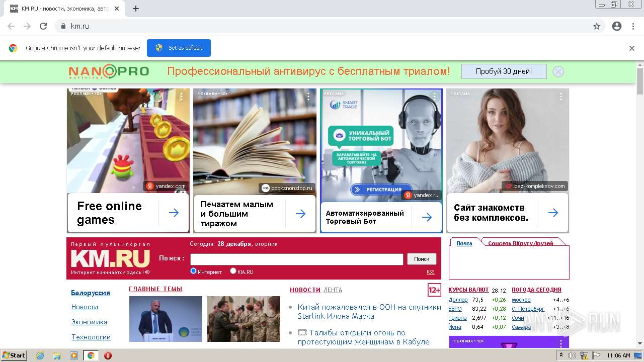This screenshot has height=362, width=644.
Task: Open the dating site ad photo
Action: pyautogui.click(x=508, y=141)
